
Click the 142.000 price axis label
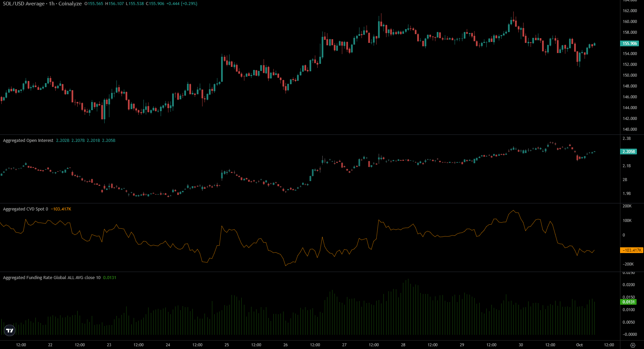coord(629,119)
